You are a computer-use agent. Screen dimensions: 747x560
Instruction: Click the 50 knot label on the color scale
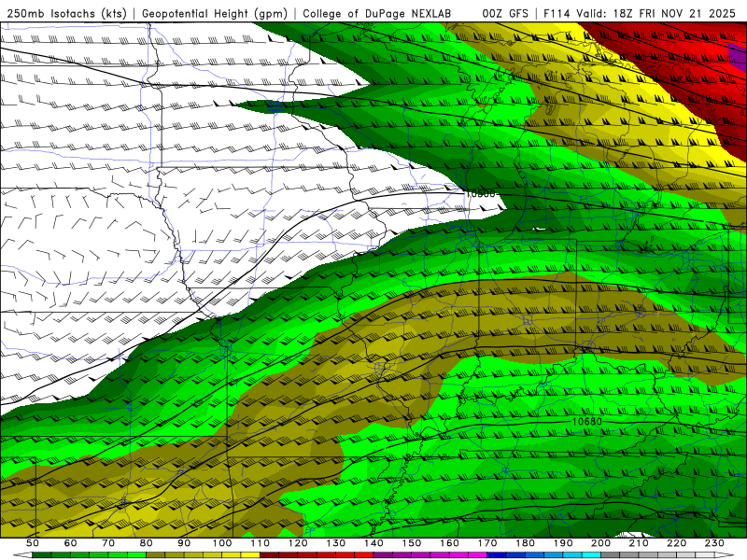tap(33, 543)
